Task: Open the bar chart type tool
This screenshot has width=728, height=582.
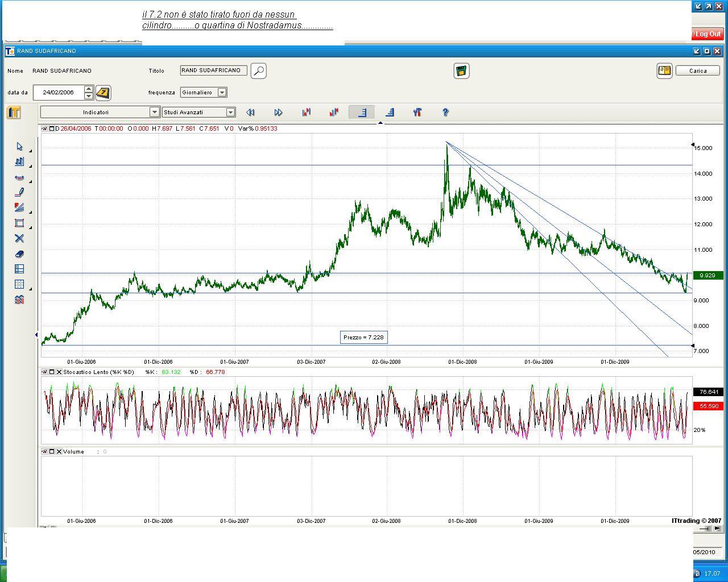Action: (x=19, y=162)
